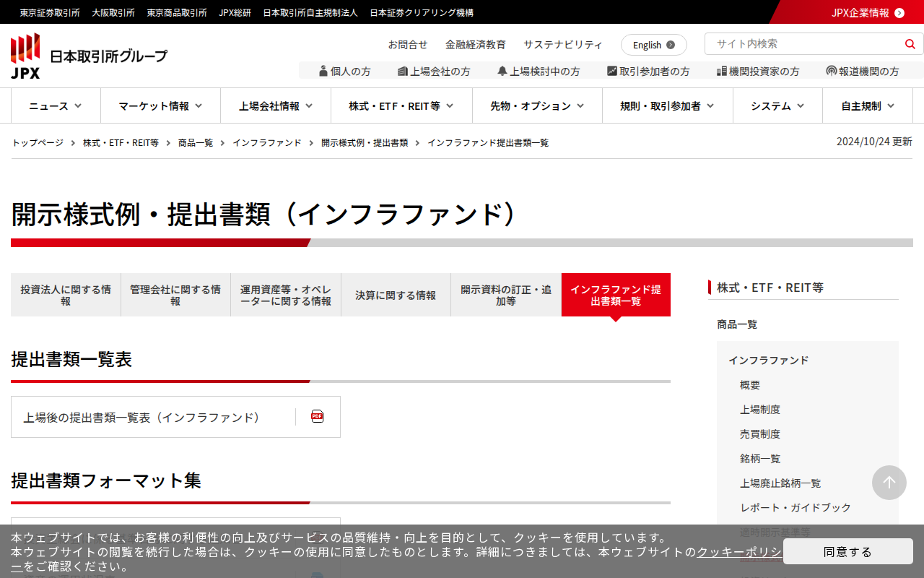Go to 商品一覧 breadcrumb
Image resolution: width=924 pixels, height=578 pixels.
pos(196,142)
